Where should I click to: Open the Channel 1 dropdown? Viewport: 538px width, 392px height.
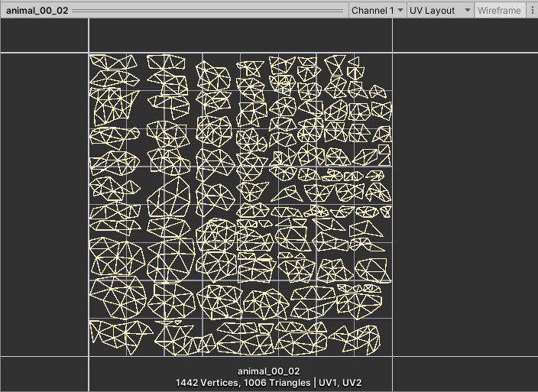[x=377, y=10]
